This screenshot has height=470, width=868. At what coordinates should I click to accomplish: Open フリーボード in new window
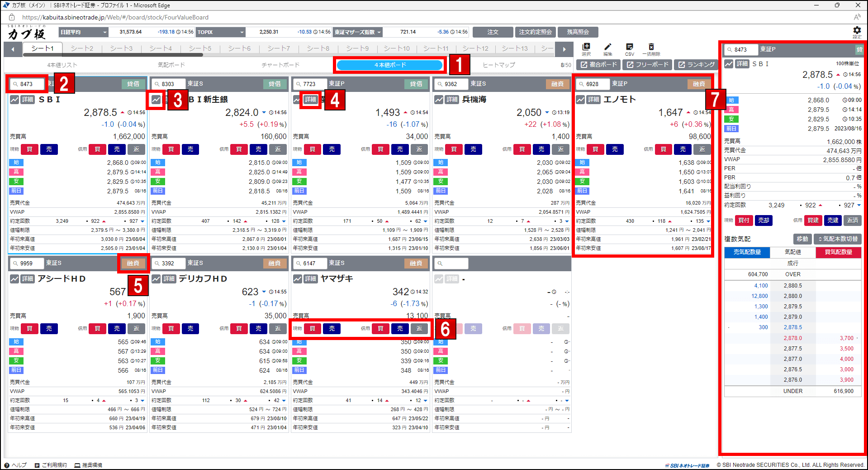click(647, 65)
